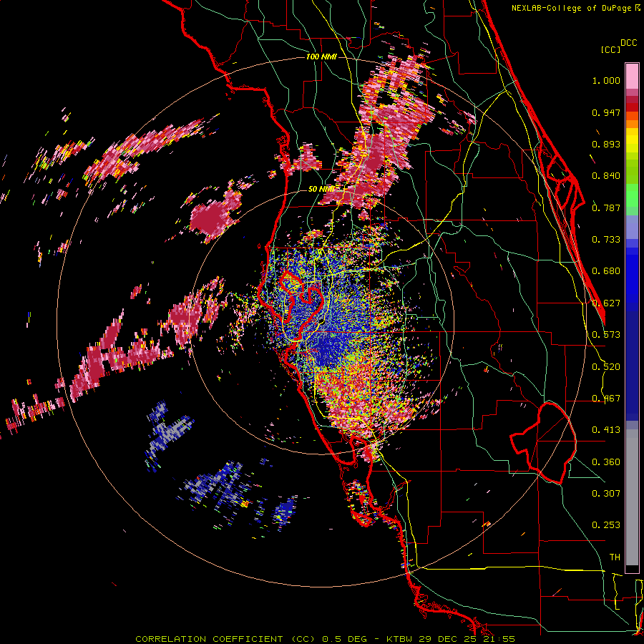Click the 0.733 scale value
644x644 pixels.
tap(606, 240)
